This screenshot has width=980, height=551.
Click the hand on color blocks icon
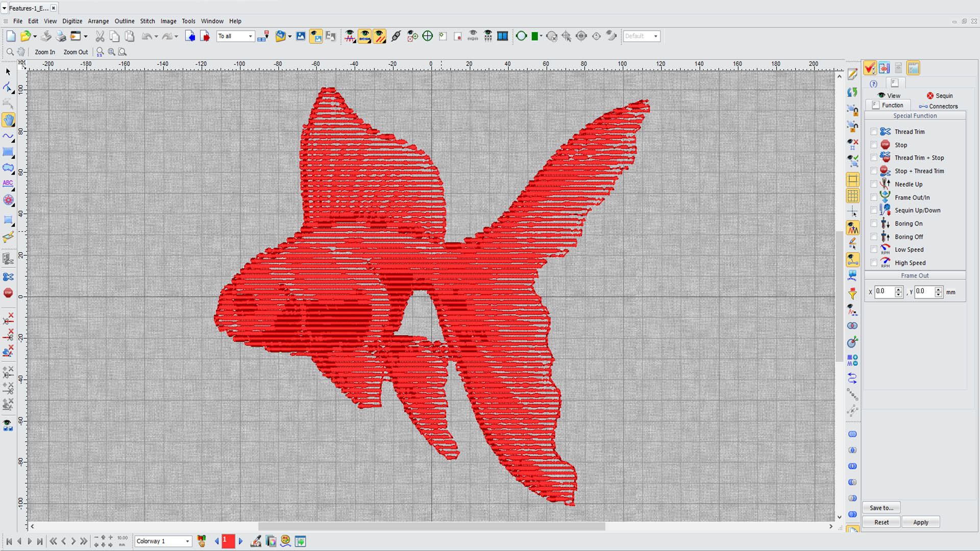point(202,541)
